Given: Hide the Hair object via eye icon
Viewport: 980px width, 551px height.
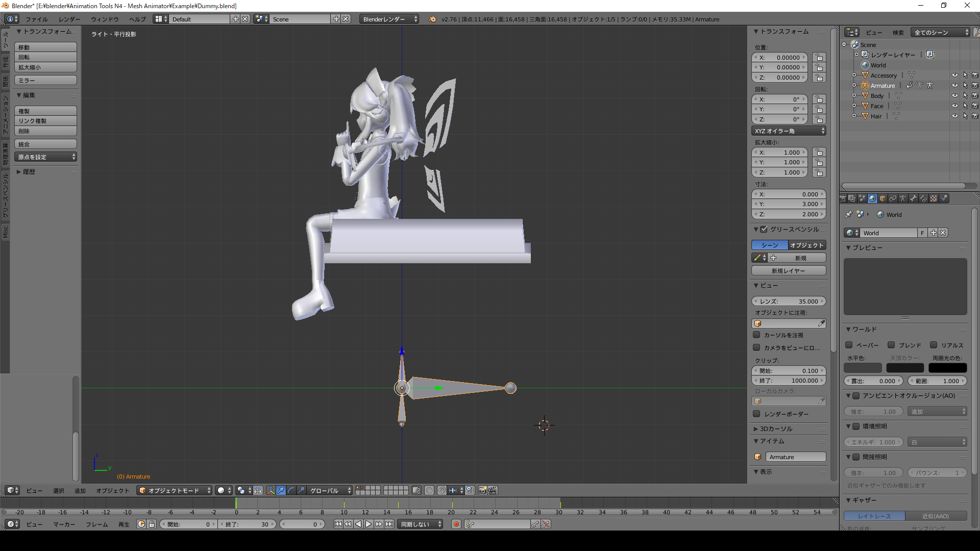Looking at the screenshot, I should click(954, 116).
